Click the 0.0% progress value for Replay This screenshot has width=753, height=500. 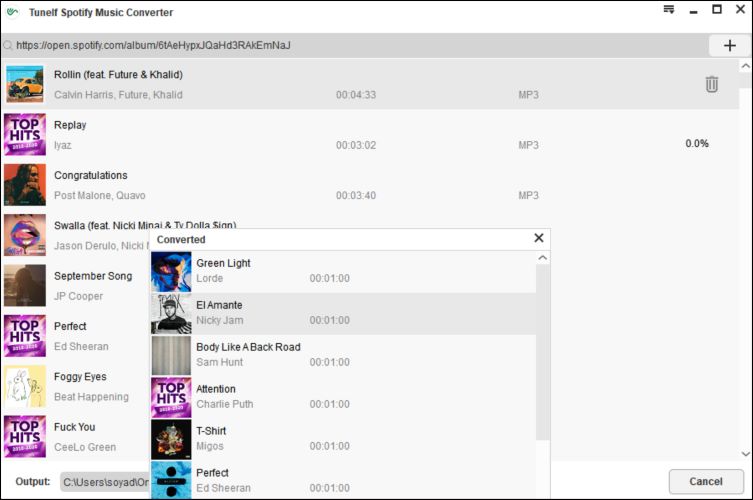tap(697, 143)
